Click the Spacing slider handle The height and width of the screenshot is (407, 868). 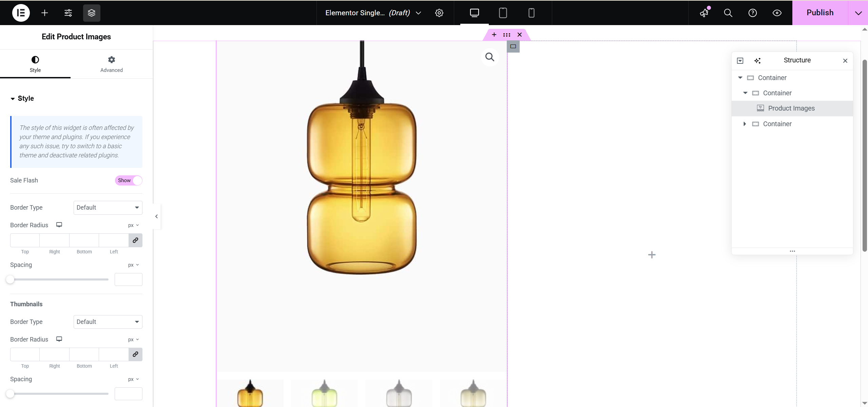(x=10, y=279)
